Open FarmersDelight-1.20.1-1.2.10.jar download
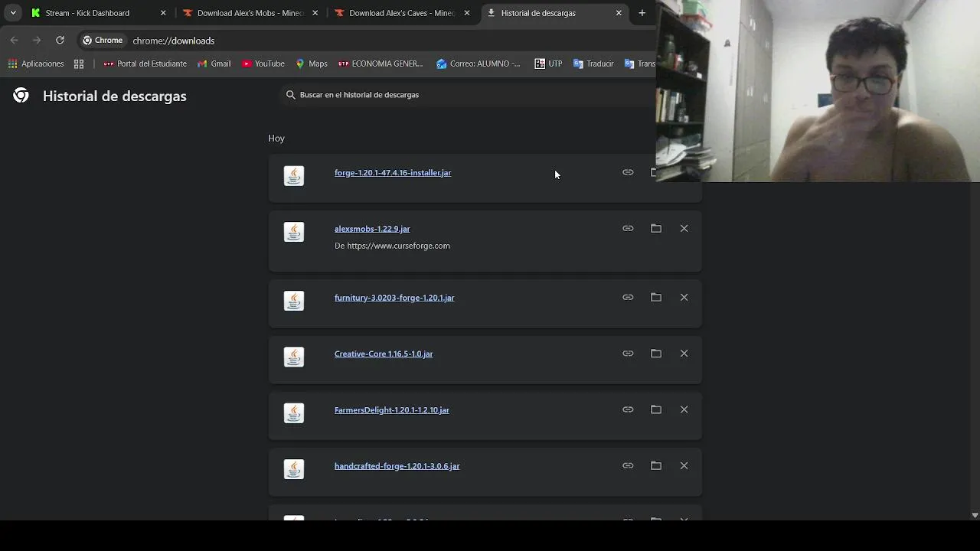This screenshot has width=980, height=551. pyautogui.click(x=392, y=410)
